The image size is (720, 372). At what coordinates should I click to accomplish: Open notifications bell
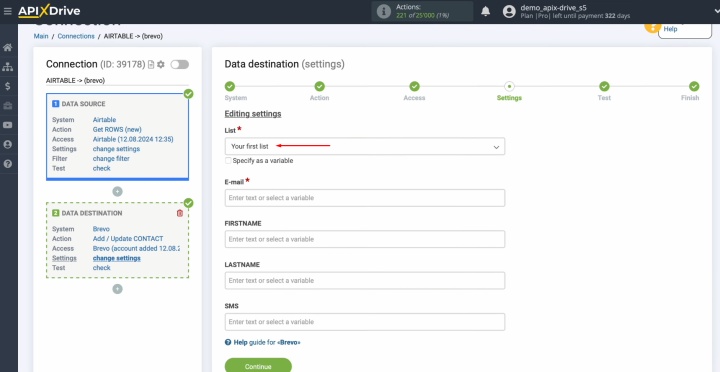click(485, 11)
